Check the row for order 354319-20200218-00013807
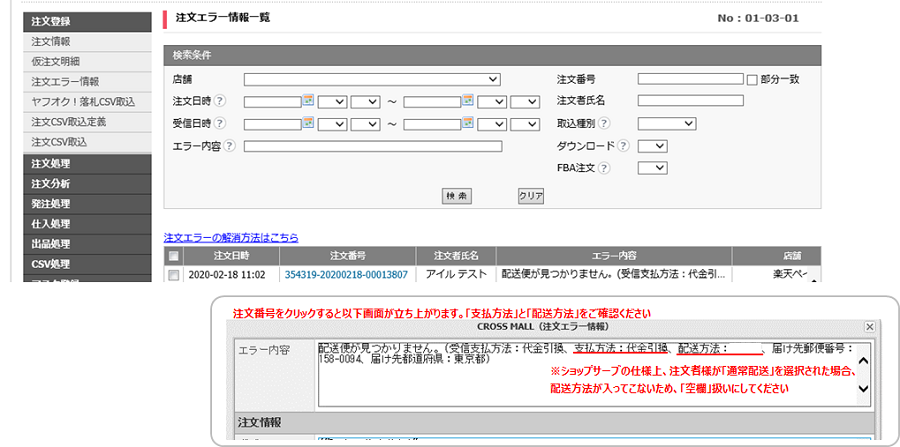Screen dimensions: 900x447 click(x=173, y=275)
